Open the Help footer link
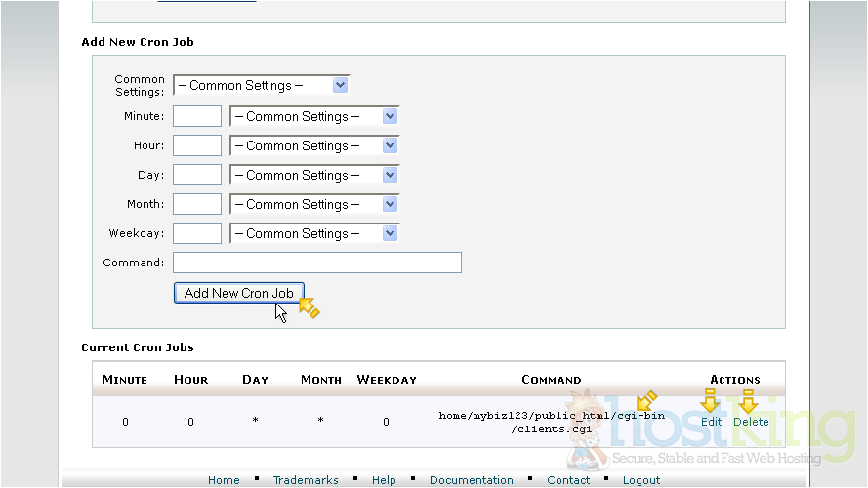The image size is (868, 488). tap(384, 480)
